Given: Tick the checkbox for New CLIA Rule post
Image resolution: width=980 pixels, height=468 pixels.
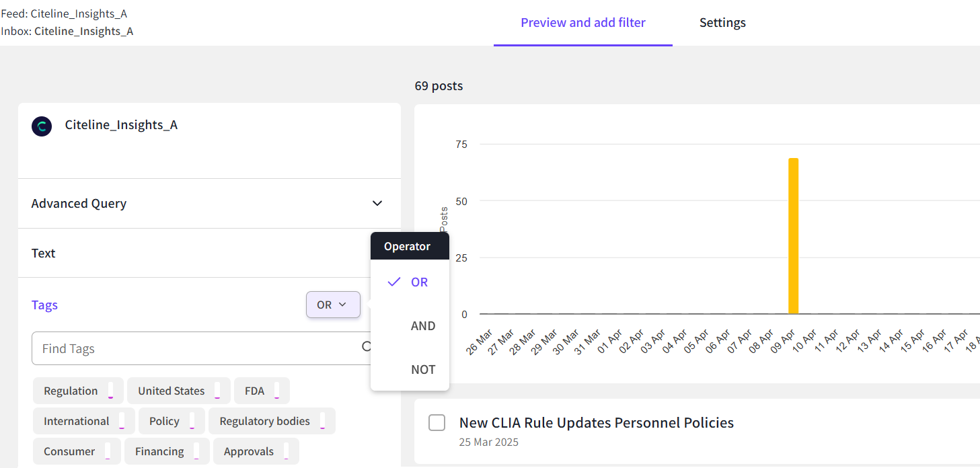Looking at the screenshot, I should (x=437, y=423).
